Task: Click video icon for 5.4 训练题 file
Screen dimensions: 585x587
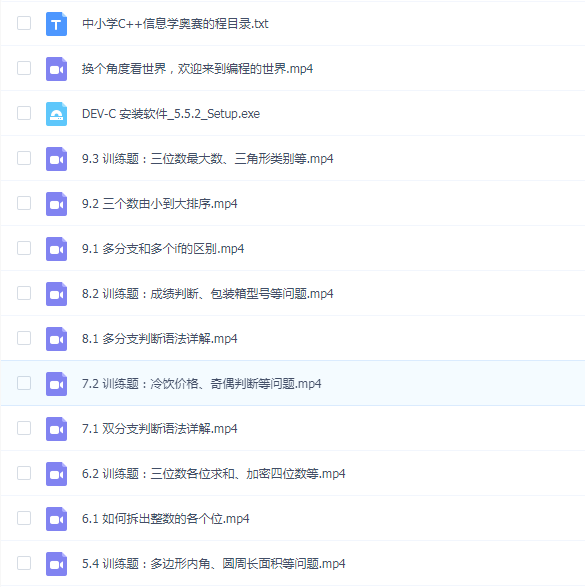Action: [x=57, y=563]
